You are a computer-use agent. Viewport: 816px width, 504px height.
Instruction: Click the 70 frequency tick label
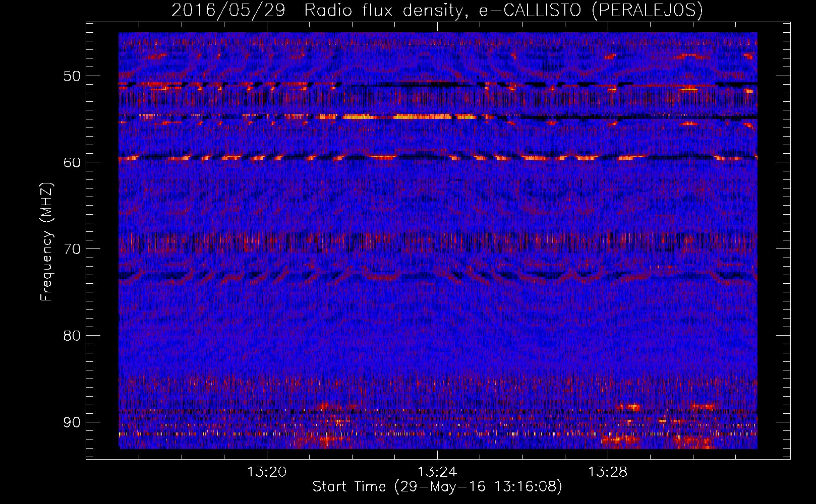tap(72, 249)
